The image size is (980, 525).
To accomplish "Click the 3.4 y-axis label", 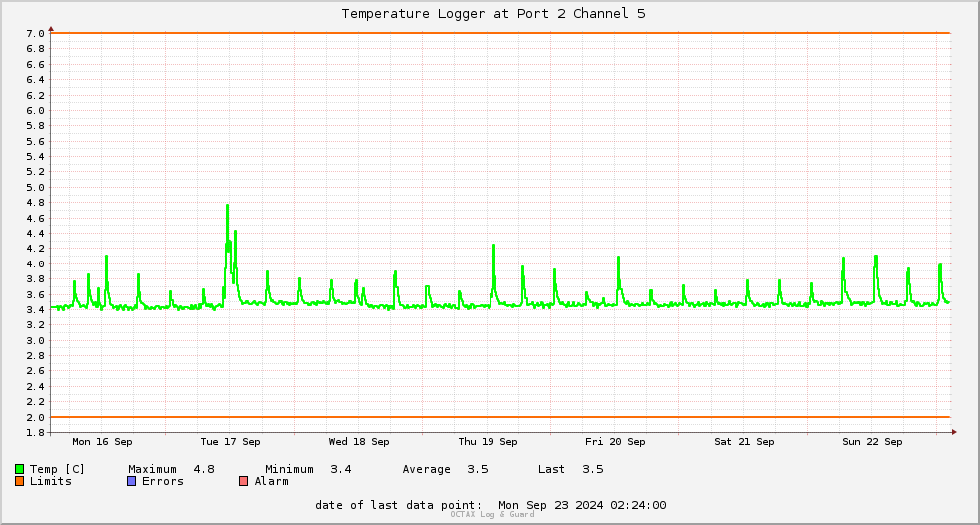I will pos(36,310).
